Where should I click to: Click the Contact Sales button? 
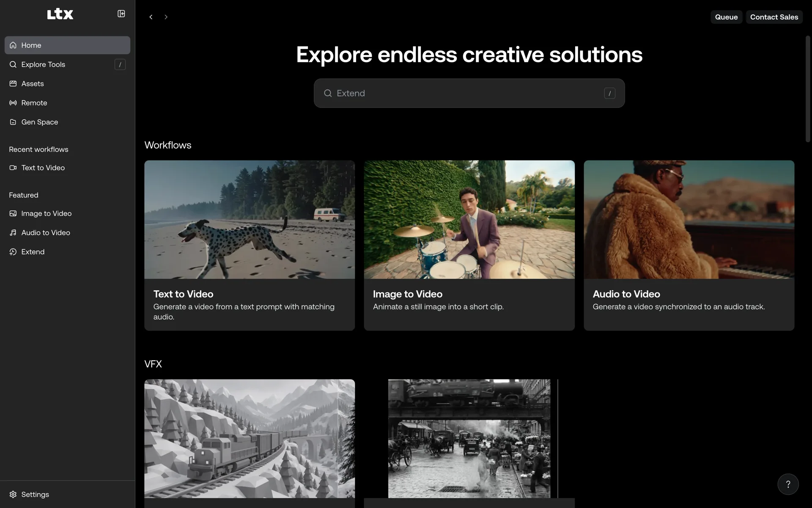(774, 17)
